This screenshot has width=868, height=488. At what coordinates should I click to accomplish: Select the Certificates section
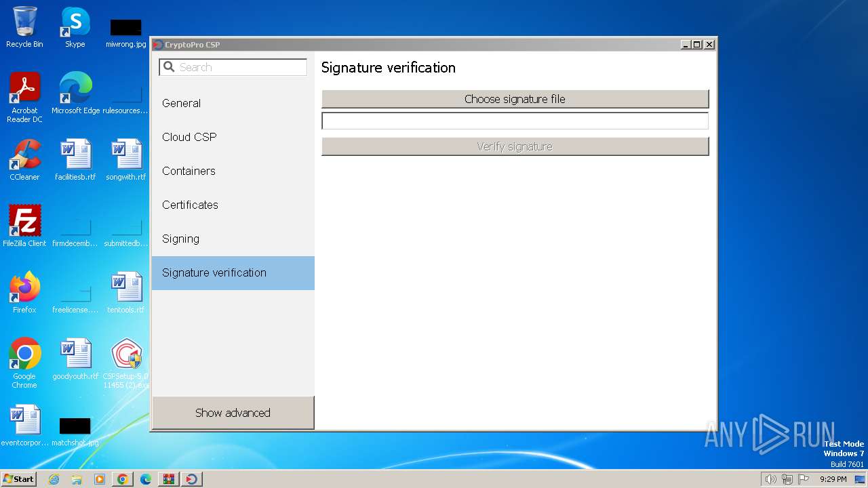233,205
